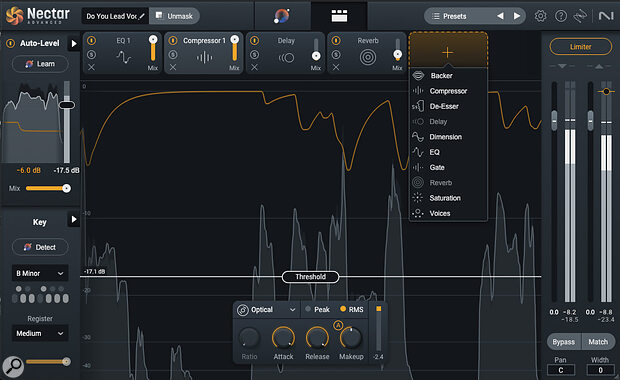Solo the EQ 1 module

point(91,55)
